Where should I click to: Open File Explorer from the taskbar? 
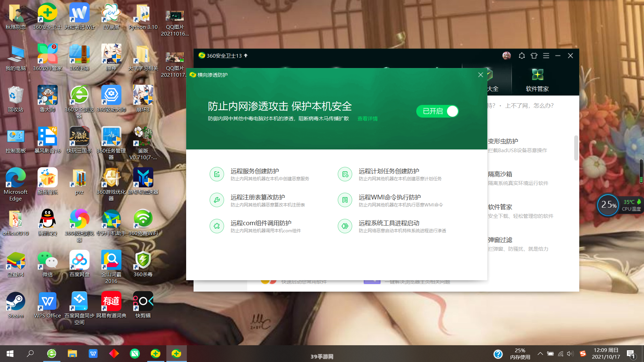click(x=72, y=354)
